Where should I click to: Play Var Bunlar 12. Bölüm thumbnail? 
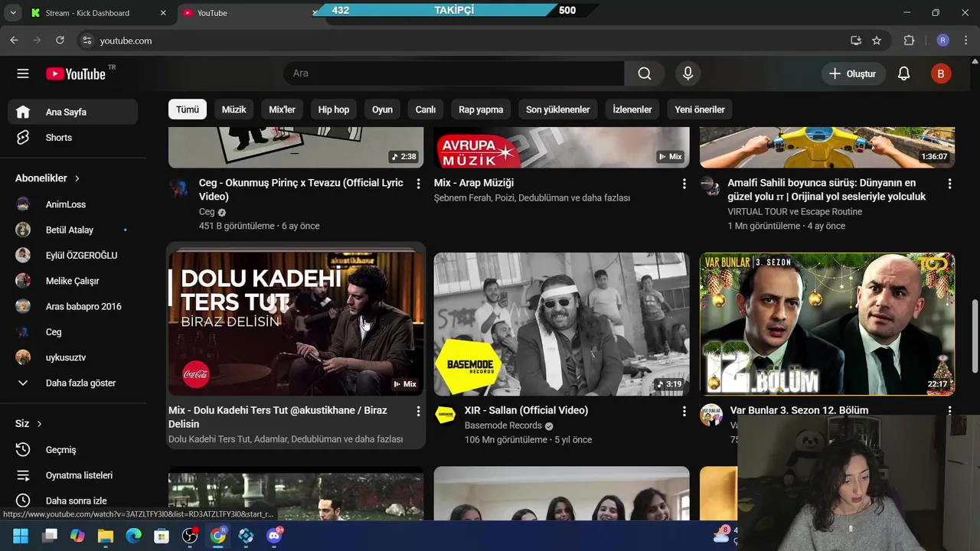pyautogui.click(x=827, y=324)
